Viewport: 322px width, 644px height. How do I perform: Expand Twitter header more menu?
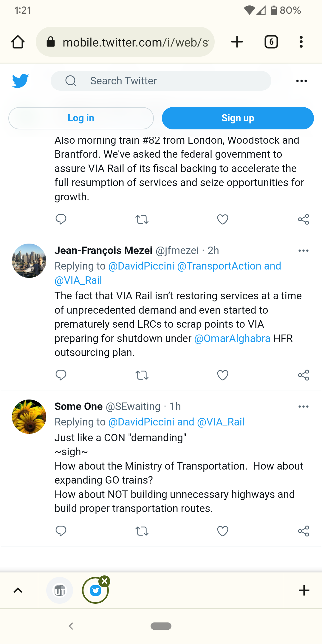tap(301, 81)
